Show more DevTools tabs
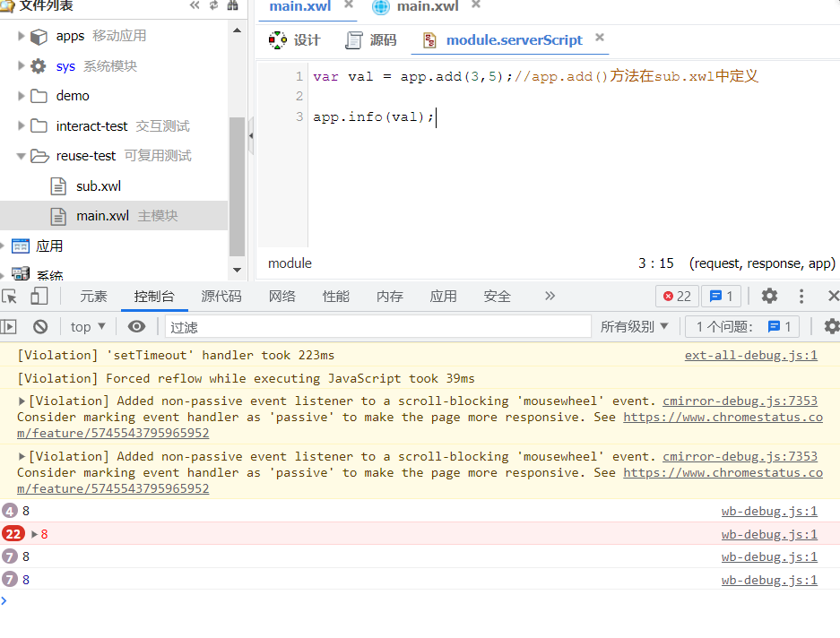The height and width of the screenshot is (638, 840). (550, 297)
